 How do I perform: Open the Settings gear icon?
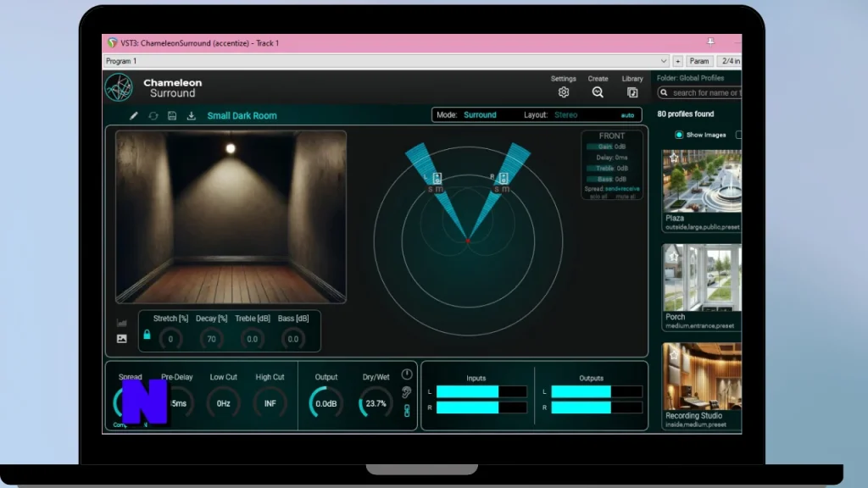pyautogui.click(x=564, y=92)
